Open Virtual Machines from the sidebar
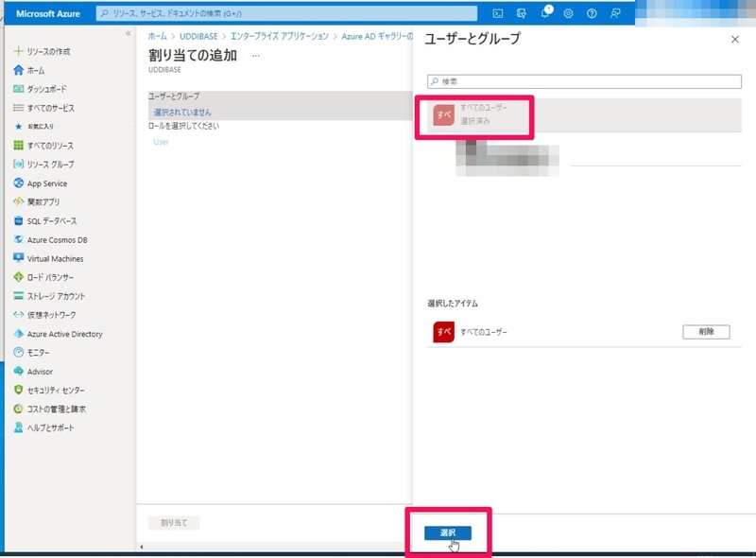Screen dimensions: 756x558 (x=53, y=257)
